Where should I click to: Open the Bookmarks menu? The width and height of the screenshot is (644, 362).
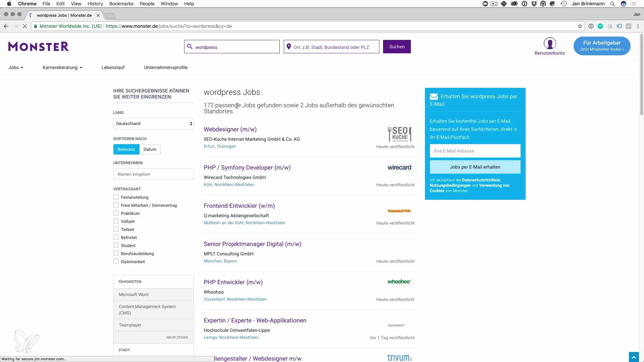(121, 4)
